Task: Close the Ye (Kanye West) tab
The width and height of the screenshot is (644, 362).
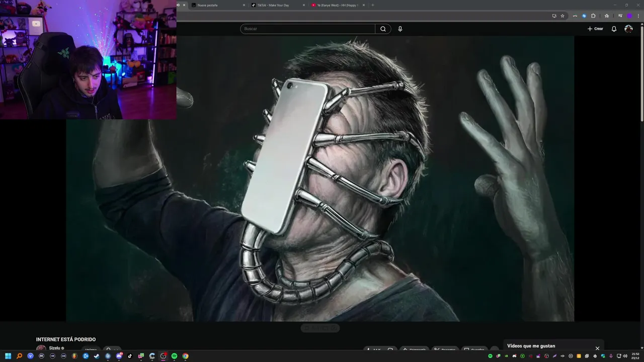Action: [364, 5]
